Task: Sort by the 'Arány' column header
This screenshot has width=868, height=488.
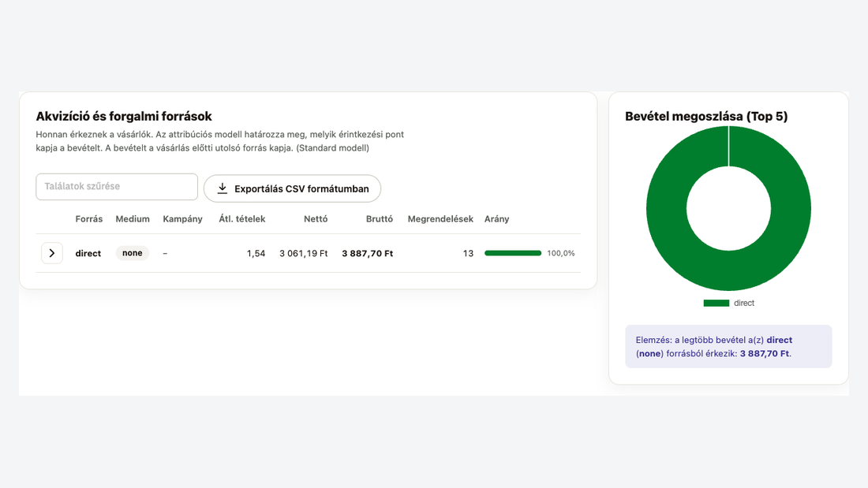Action: (x=496, y=219)
